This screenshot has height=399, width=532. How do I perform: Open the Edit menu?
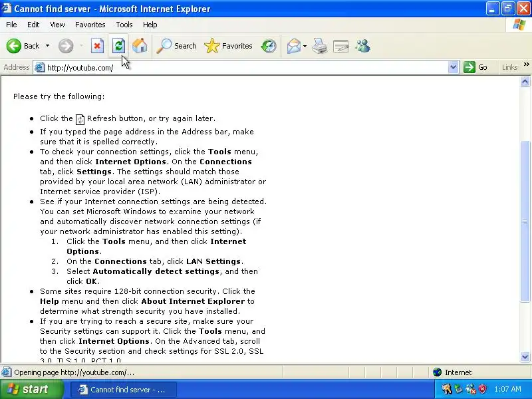pos(33,25)
